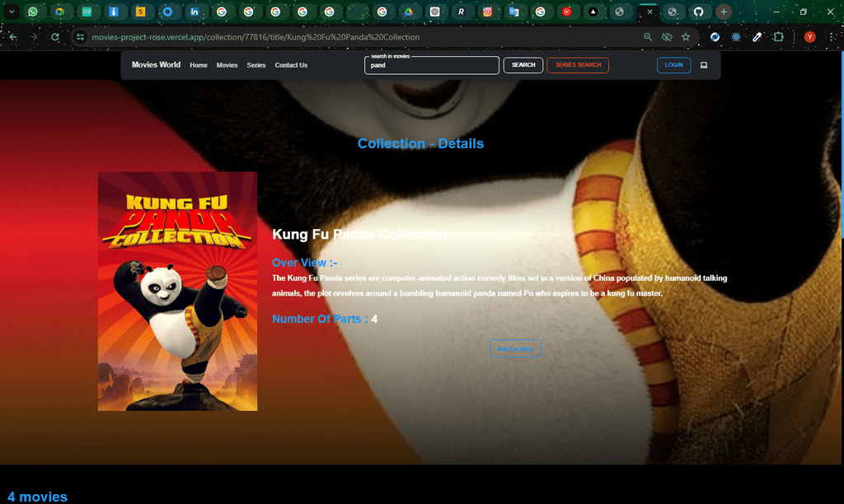The image size is (844, 504).
Task: Switch to the Instagram tab
Action: 487,12
